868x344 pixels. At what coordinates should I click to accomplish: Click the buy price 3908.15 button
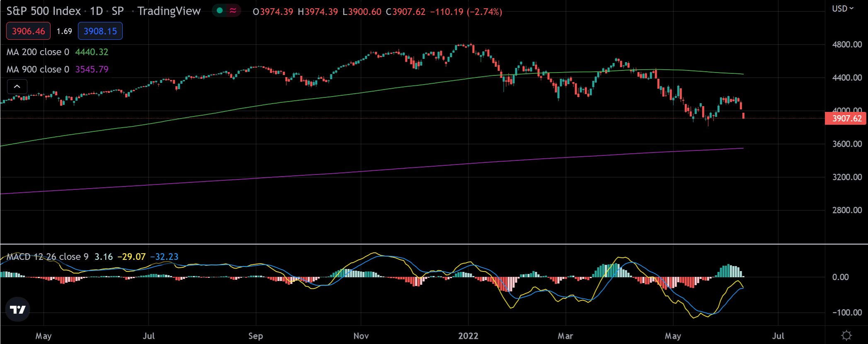(100, 31)
